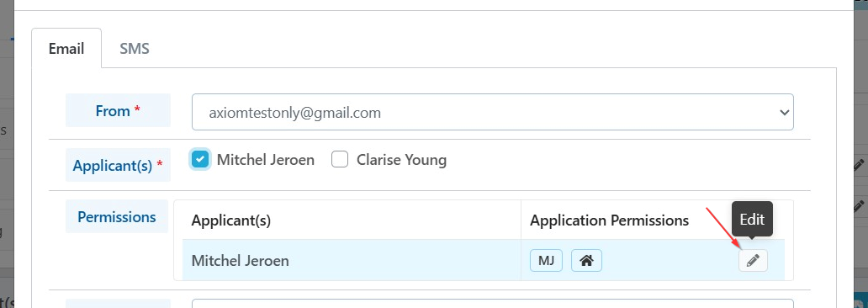
Task: Click the chevron arrow of From dropdown
Action: pyautogui.click(x=784, y=113)
